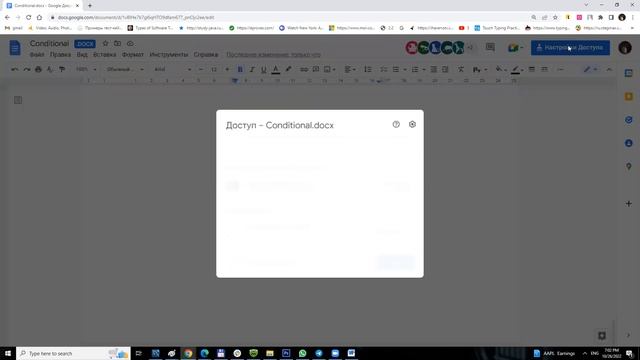Run spelling and grammar check
The width and height of the screenshot is (640, 360).
50,69
